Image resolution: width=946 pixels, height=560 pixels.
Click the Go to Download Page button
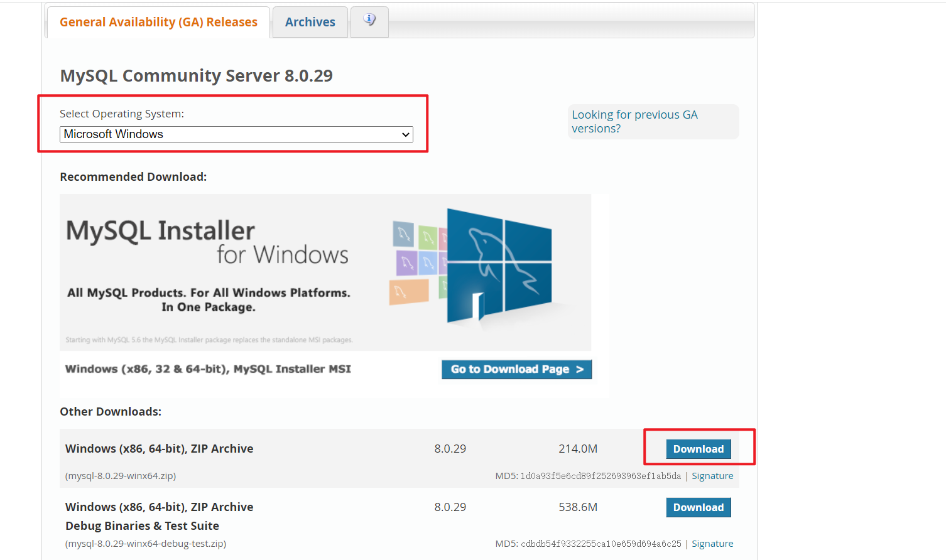pos(516,369)
